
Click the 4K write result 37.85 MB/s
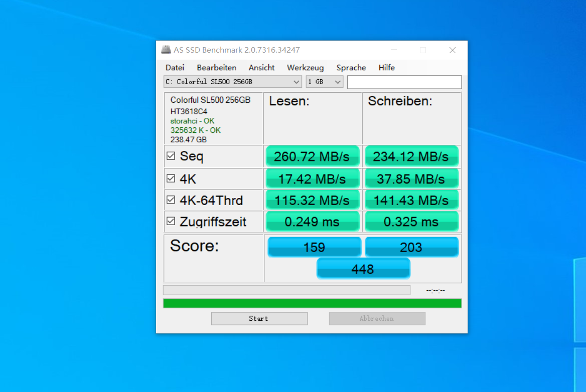pos(411,179)
